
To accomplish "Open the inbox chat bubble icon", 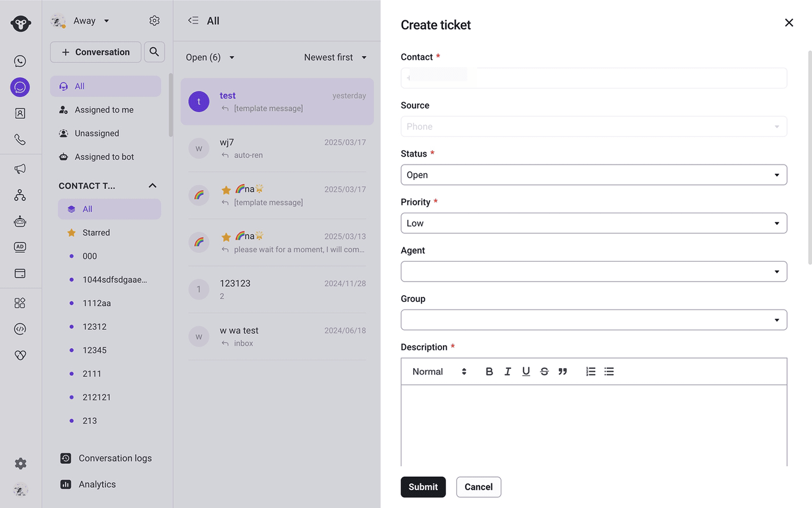I will (x=20, y=87).
